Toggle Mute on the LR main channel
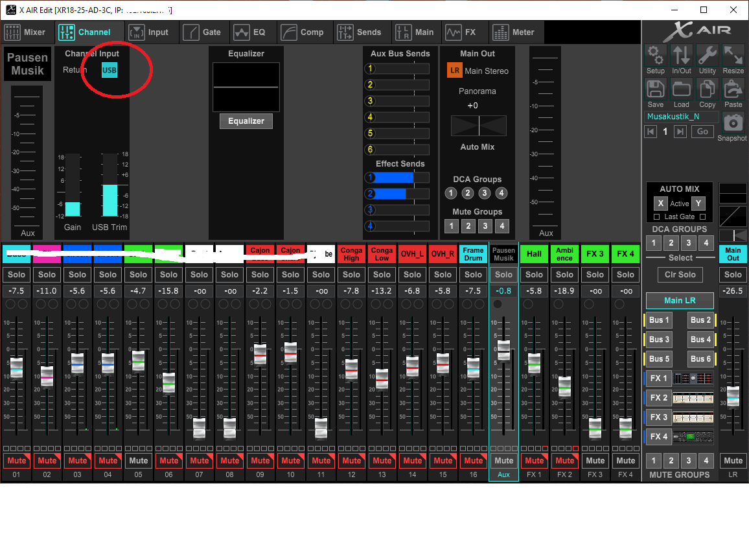Screen dimensions: 749x560 [x=733, y=461]
